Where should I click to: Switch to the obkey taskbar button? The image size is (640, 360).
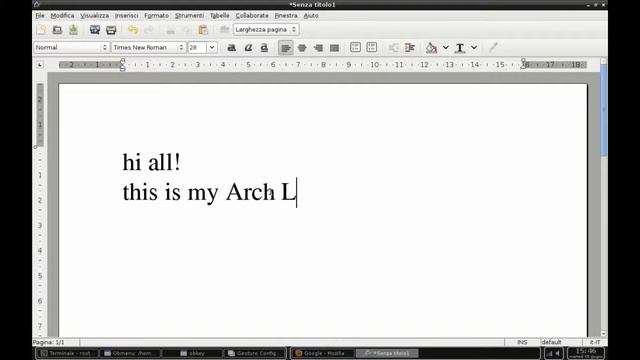193,353
